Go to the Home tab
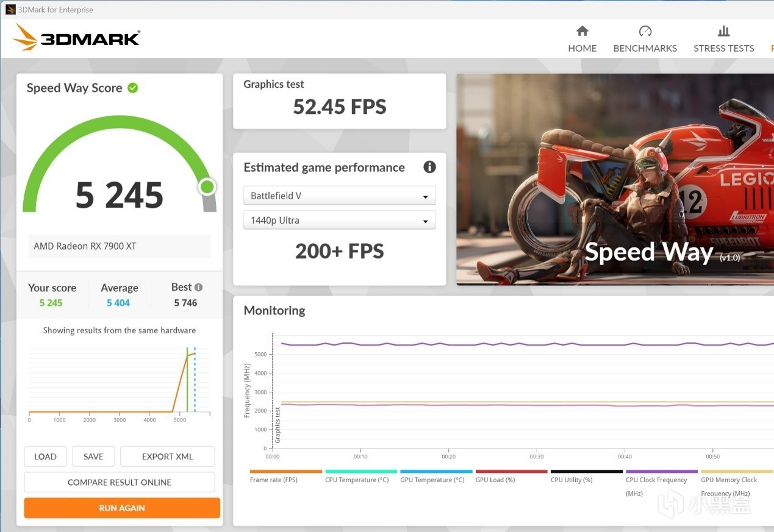This screenshot has height=532, width=774. coord(582,40)
